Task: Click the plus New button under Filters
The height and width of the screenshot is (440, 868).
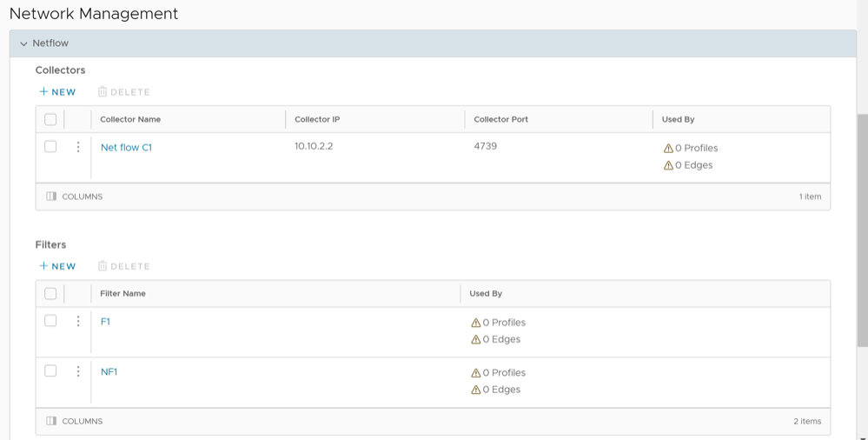Action: pyautogui.click(x=57, y=266)
